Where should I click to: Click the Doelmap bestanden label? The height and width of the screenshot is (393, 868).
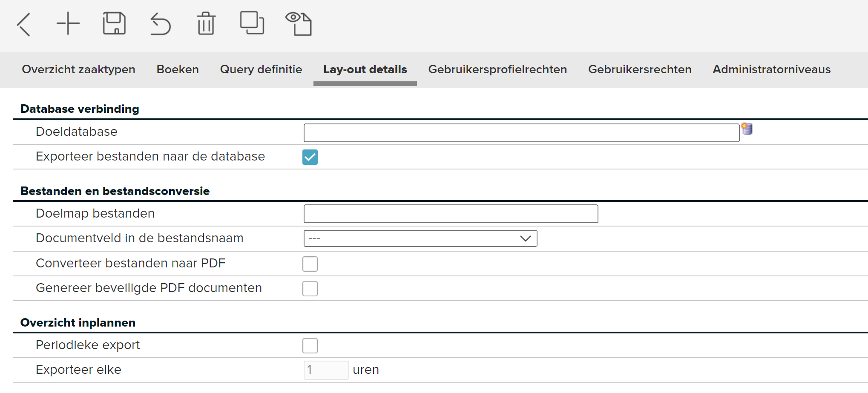coord(95,213)
